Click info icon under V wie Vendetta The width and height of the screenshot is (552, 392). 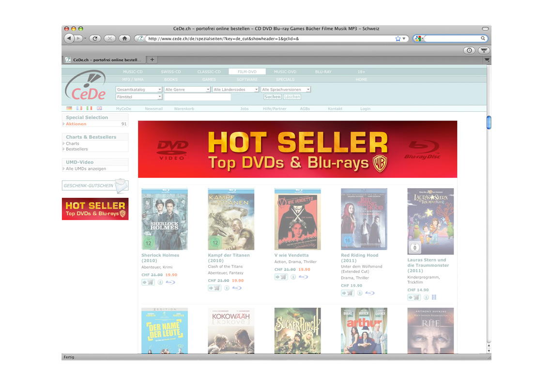(293, 277)
